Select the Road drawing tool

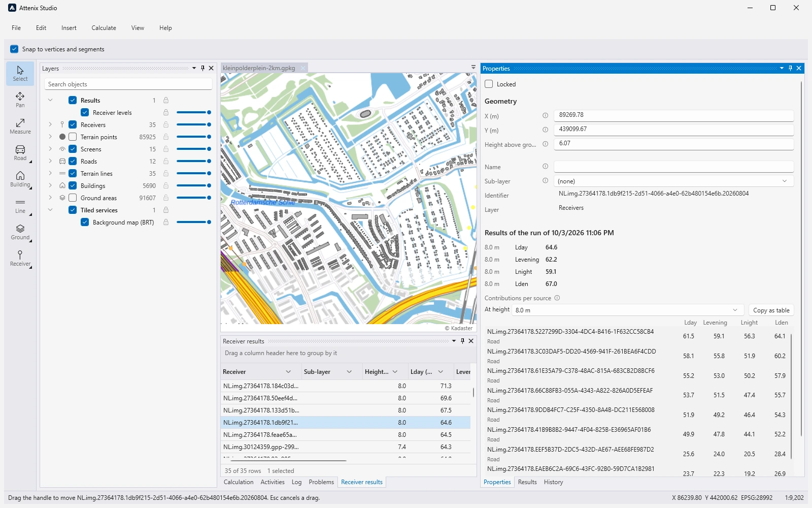pyautogui.click(x=20, y=153)
